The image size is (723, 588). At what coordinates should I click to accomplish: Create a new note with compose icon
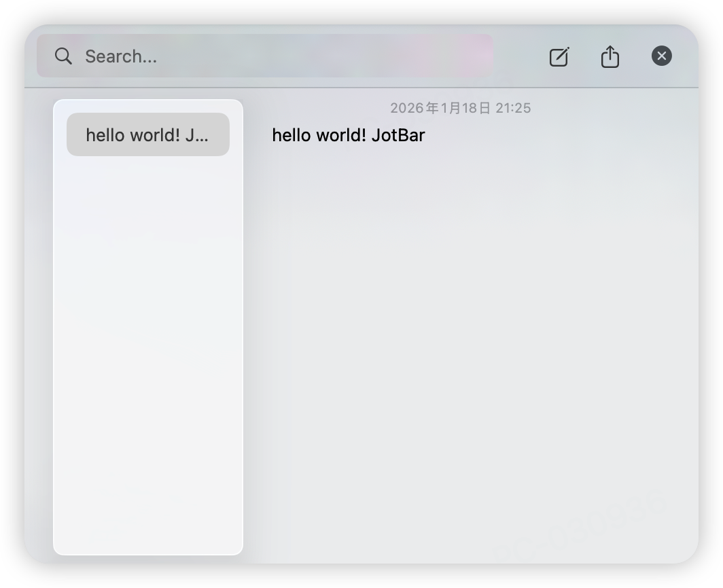[559, 56]
